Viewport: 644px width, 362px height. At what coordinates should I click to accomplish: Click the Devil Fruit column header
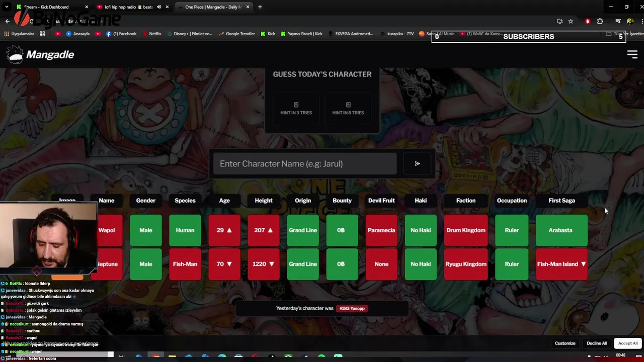(x=381, y=201)
